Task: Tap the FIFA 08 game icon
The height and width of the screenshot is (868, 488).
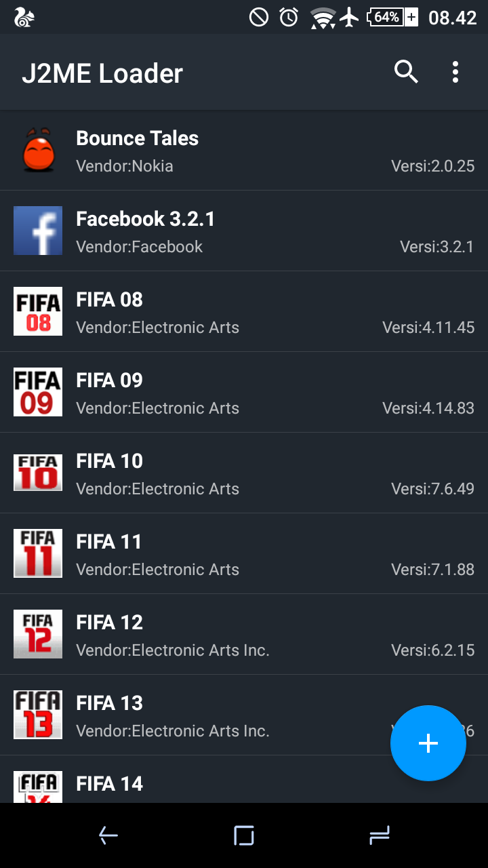Action: (x=38, y=311)
